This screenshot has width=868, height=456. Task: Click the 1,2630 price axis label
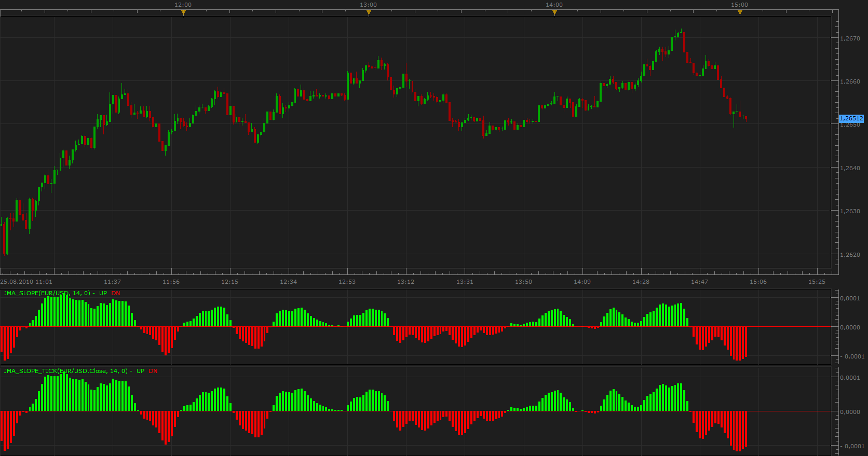pos(850,211)
